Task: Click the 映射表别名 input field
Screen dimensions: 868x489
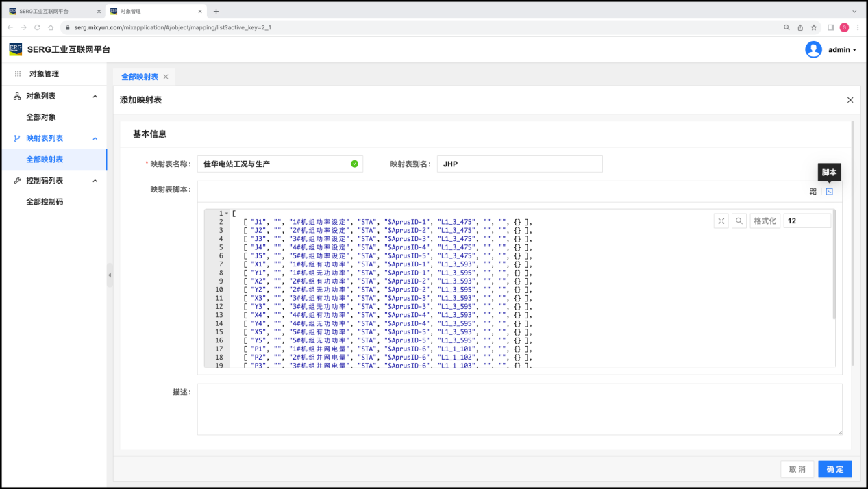Action: 519,164
